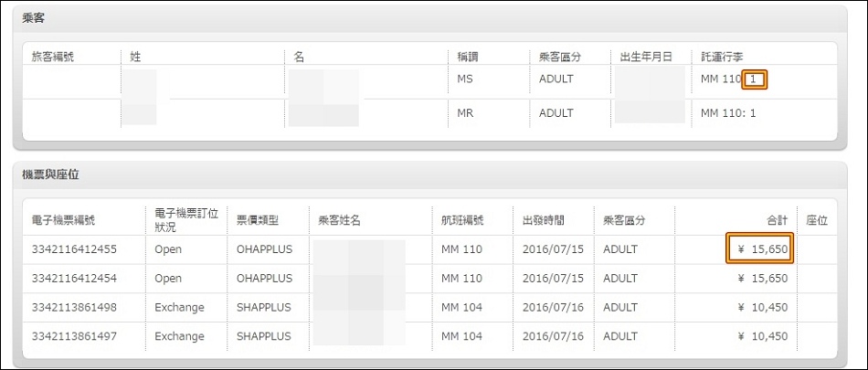
Task: Click 乘客區分 header in the passenger table
Action: coord(560,57)
